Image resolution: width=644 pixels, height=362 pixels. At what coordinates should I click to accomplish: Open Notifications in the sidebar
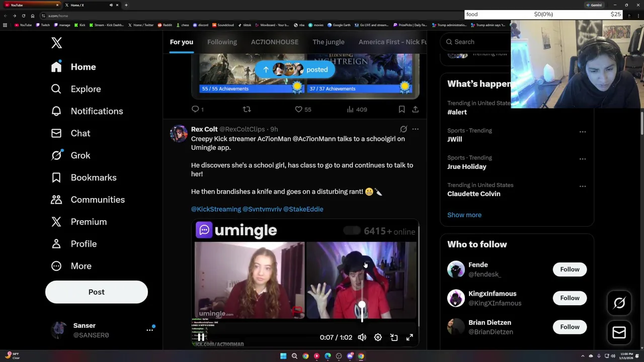87,111
